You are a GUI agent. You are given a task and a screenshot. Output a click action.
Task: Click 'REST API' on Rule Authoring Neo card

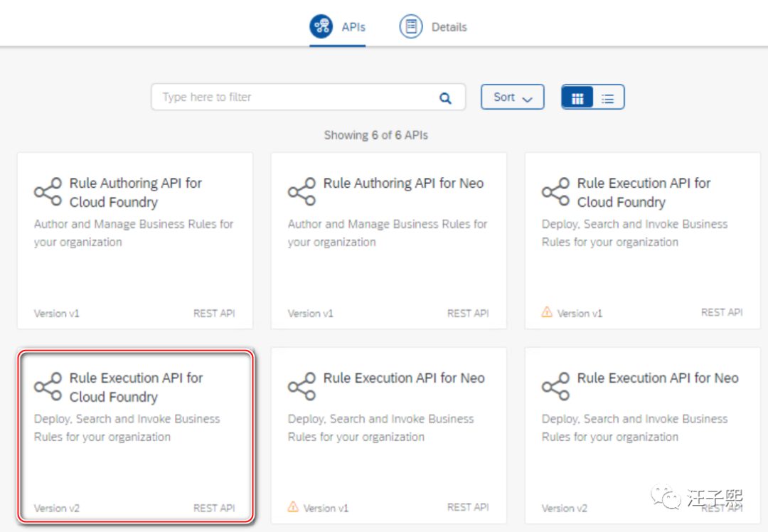click(468, 314)
